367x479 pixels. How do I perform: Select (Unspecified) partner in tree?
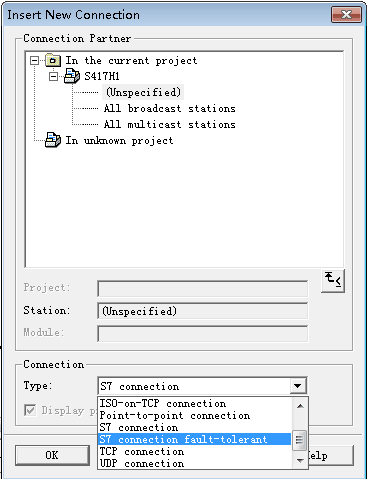[x=143, y=92]
